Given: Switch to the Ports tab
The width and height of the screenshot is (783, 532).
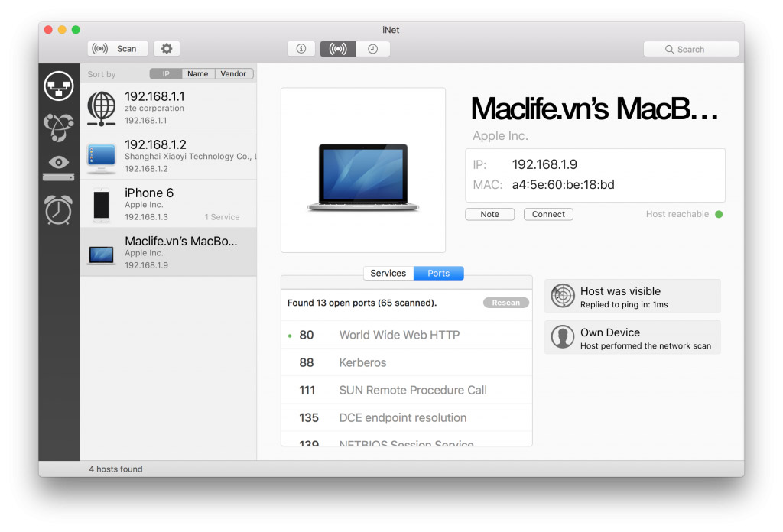Looking at the screenshot, I should tap(438, 273).
